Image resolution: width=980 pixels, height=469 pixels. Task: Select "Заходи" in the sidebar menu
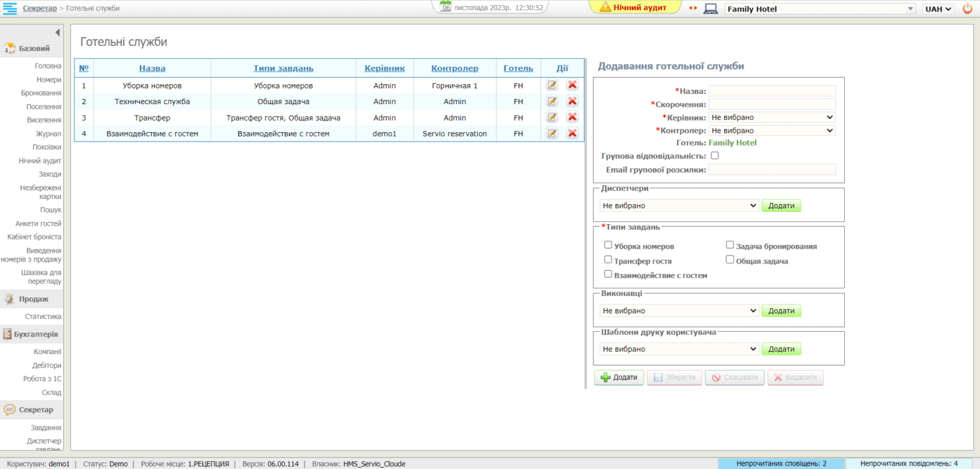(50, 174)
